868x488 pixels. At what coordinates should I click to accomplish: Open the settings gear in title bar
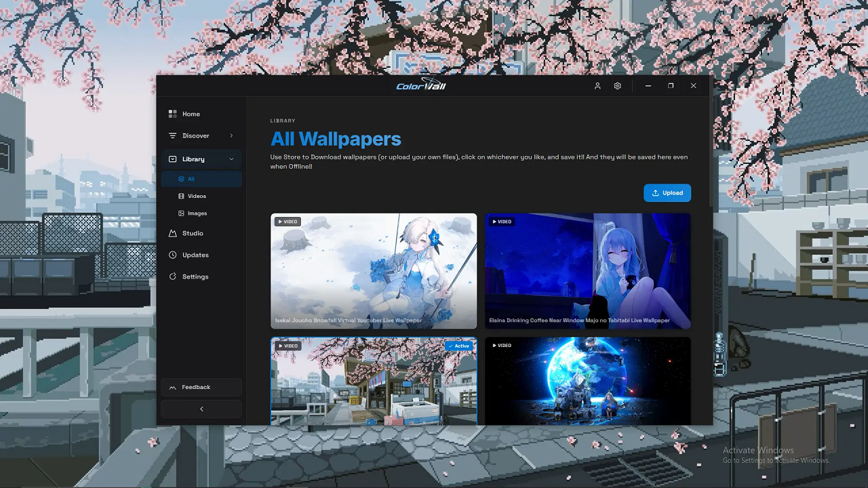pyautogui.click(x=618, y=86)
